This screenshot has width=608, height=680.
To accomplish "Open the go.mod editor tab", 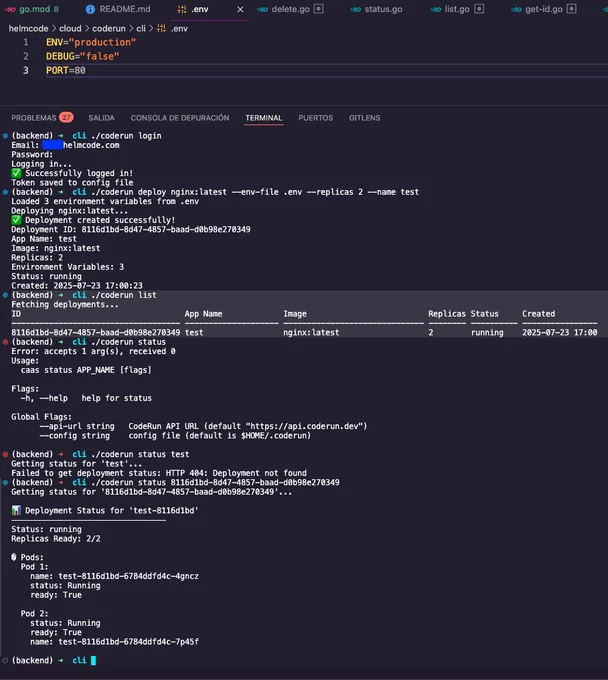I will 31,9.
